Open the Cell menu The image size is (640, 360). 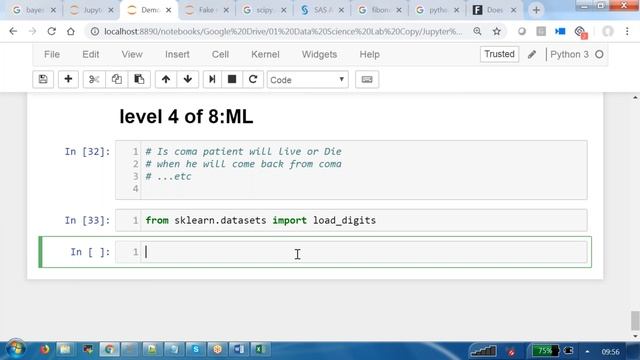tap(220, 54)
